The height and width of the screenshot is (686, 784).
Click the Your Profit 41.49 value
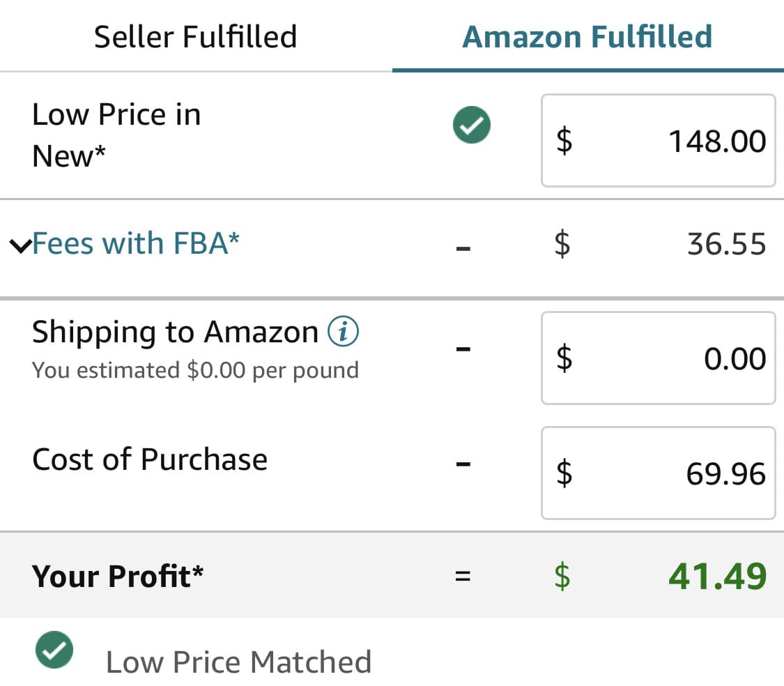coord(718,576)
